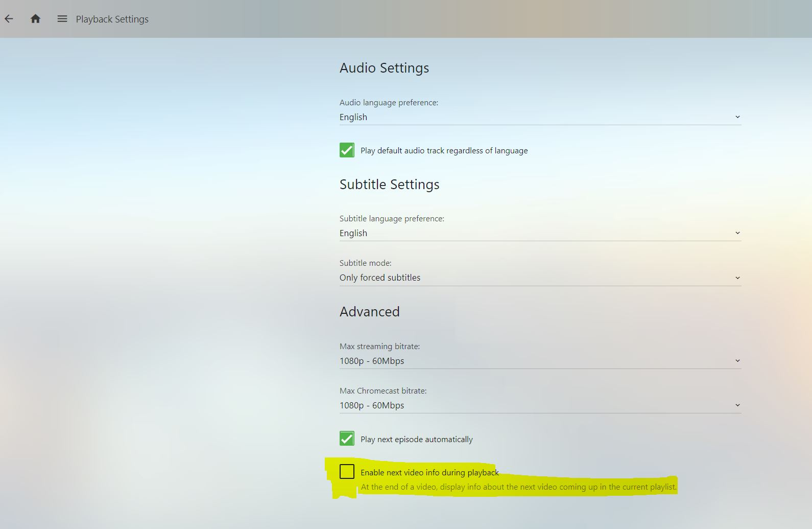Expand the Subtitle mode dropdown

[540, 278]
